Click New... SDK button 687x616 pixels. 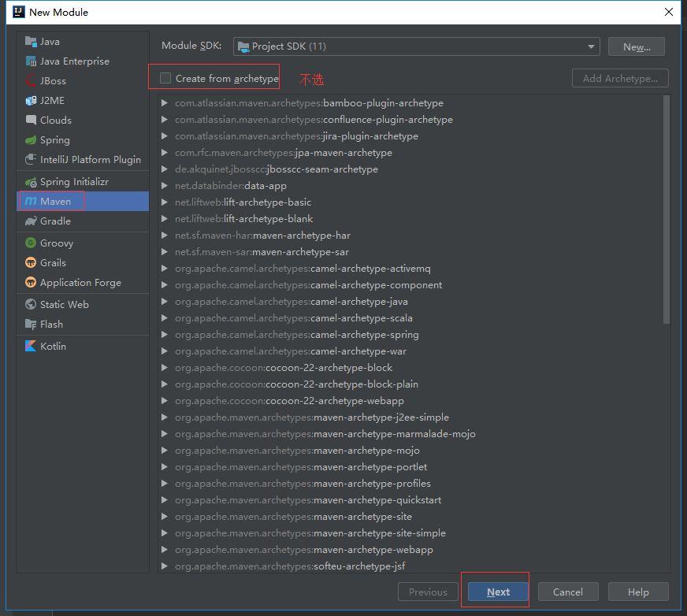click(637, 47)
